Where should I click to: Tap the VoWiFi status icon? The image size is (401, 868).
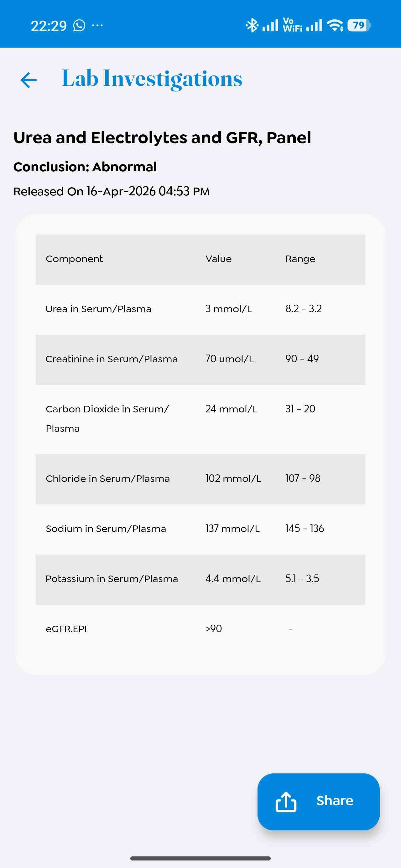click(x=292, y=26)
